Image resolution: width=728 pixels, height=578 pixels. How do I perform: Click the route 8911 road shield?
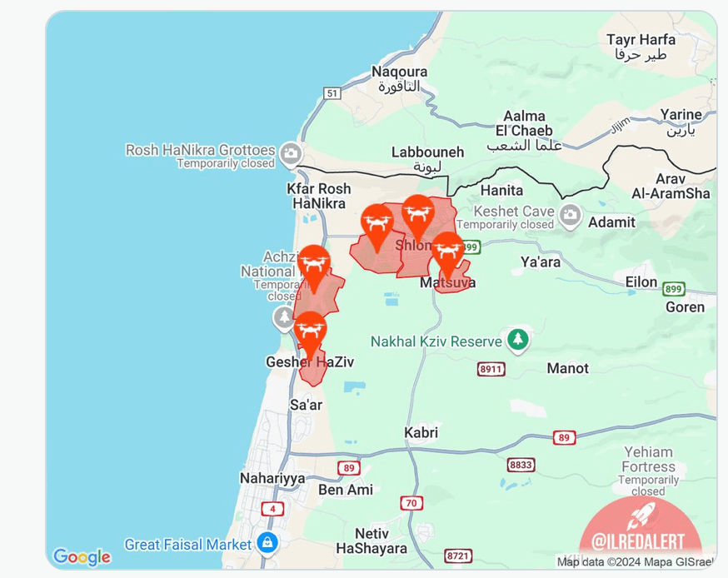(x=491, y=369)
